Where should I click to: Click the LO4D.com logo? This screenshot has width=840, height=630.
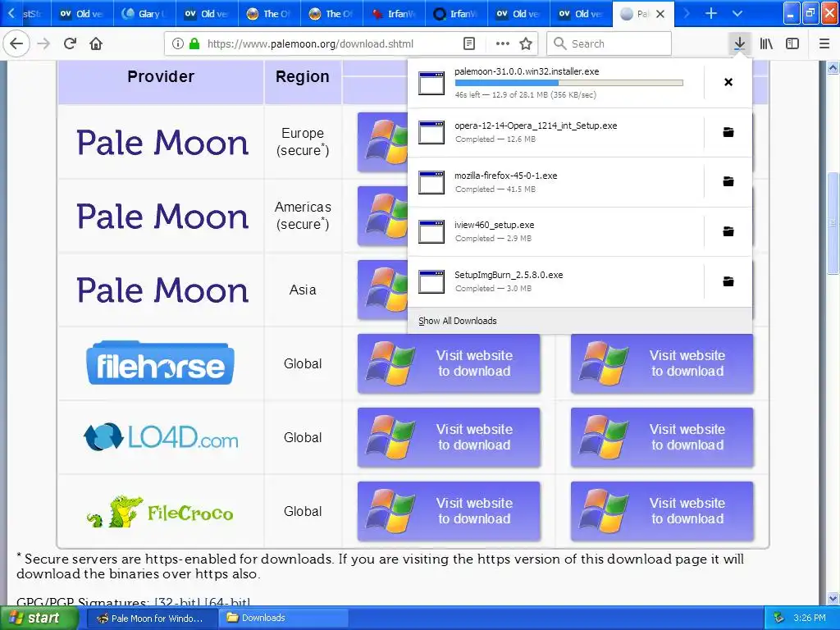[x=161, y=437]
